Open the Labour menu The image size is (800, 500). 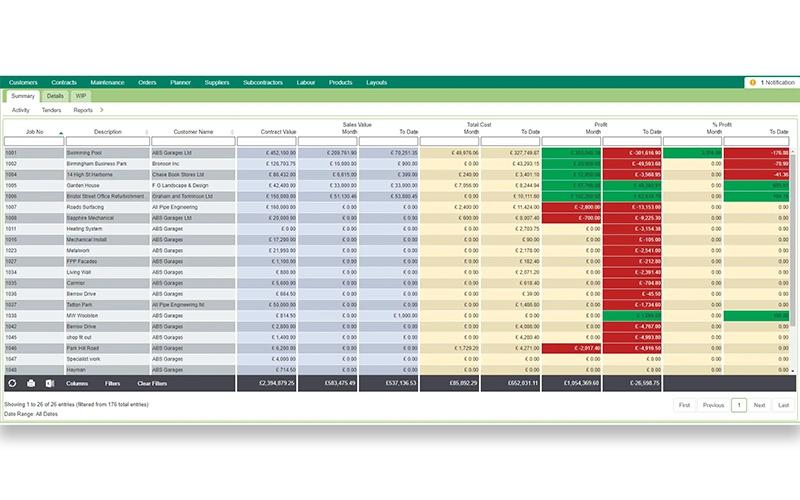click(x=306, y=82)
